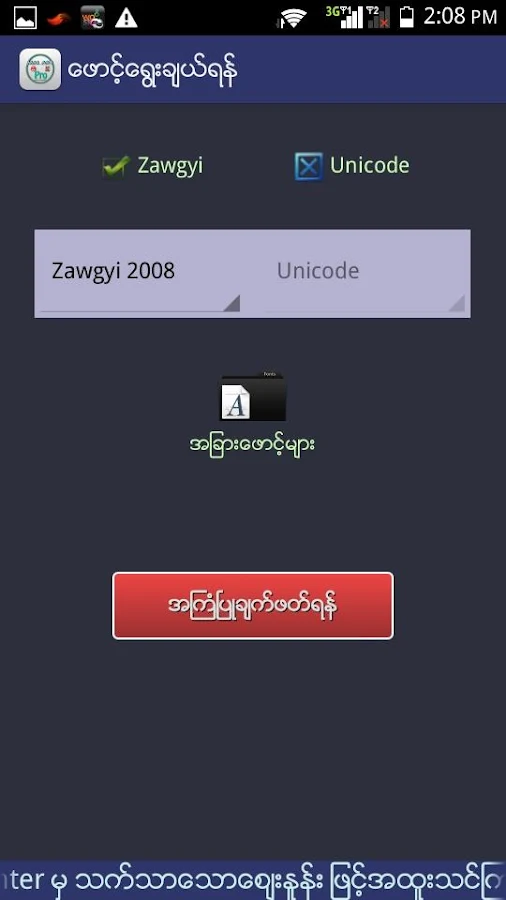Open the other fonts Burmese text link
Image resolution: width=506 pixels, height=900 pixels.
(252, 445)
